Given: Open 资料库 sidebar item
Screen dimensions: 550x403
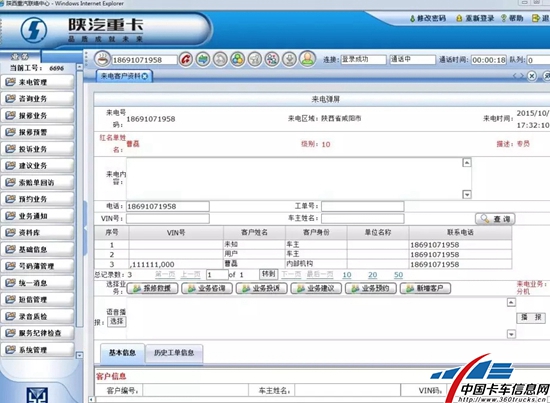Looking at the screenshot, I should (38, 233).
